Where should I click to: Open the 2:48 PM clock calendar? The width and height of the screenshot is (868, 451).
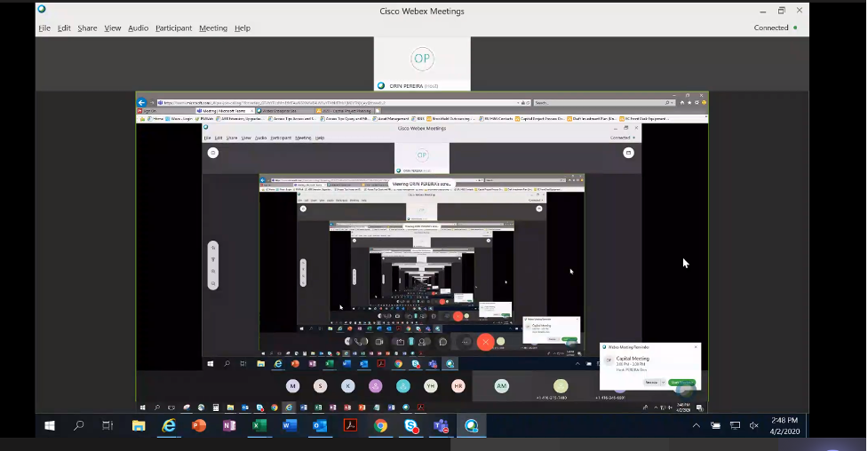(784, 425)
